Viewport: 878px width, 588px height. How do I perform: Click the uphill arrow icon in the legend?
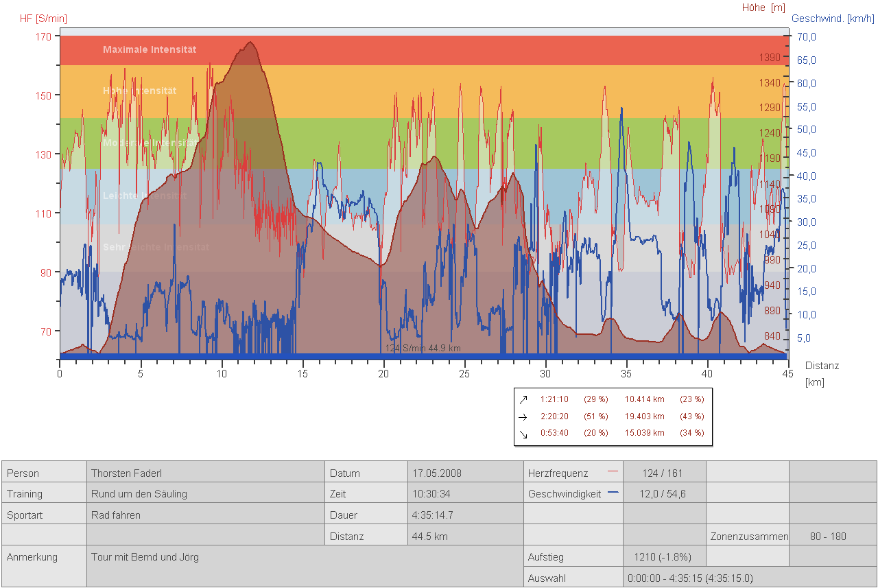(523, 399)
